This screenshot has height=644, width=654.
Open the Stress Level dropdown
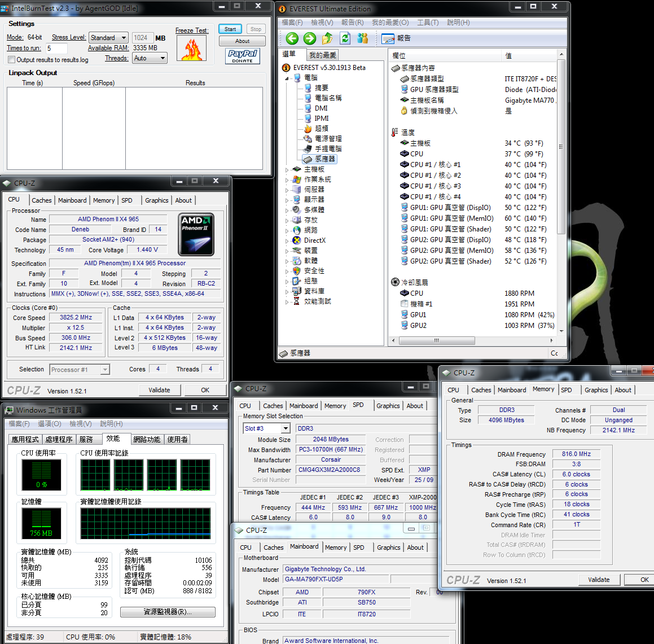coord(109,38)
